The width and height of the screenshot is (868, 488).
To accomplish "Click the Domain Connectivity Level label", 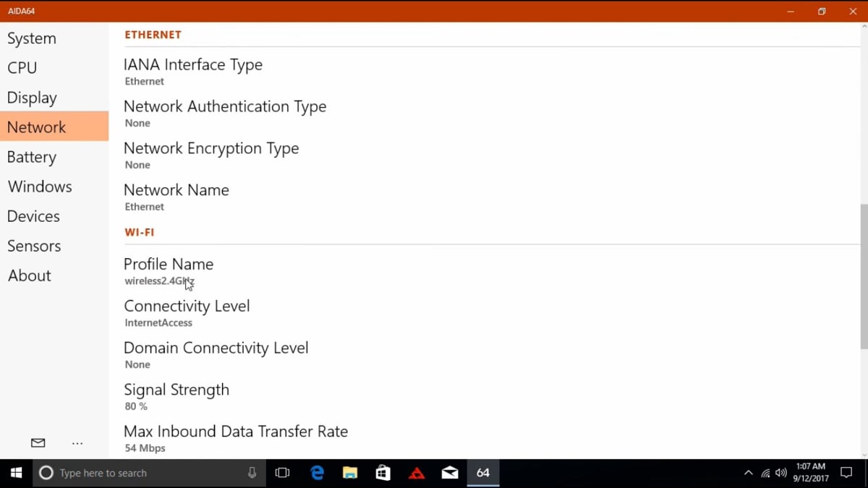I will tap(216, 348).
